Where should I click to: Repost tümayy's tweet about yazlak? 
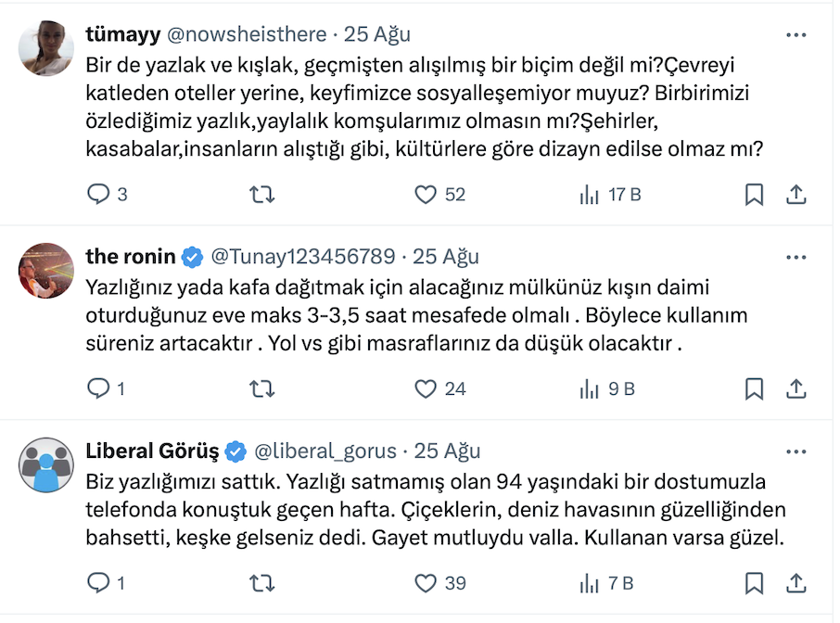(263, 194)
